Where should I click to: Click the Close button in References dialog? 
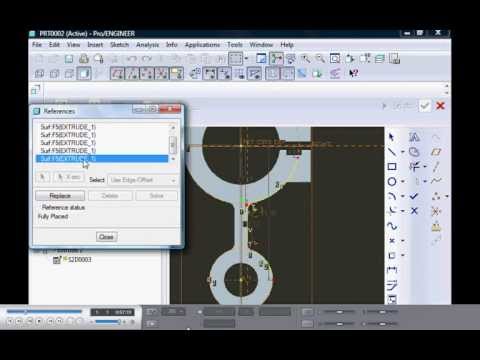(x=106, y=237)
